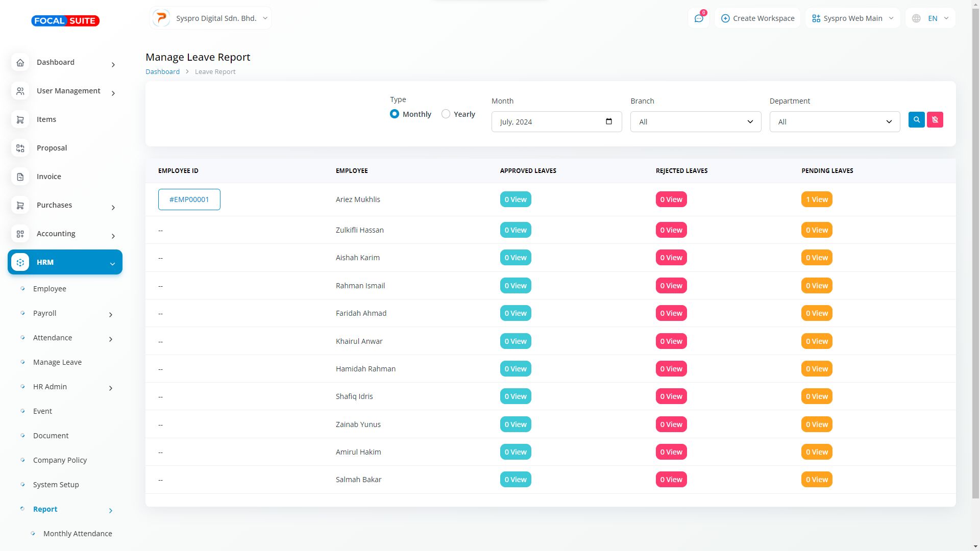Open Monthly Attendance report in sidebar
980x551 pixels.
[78, 534]
